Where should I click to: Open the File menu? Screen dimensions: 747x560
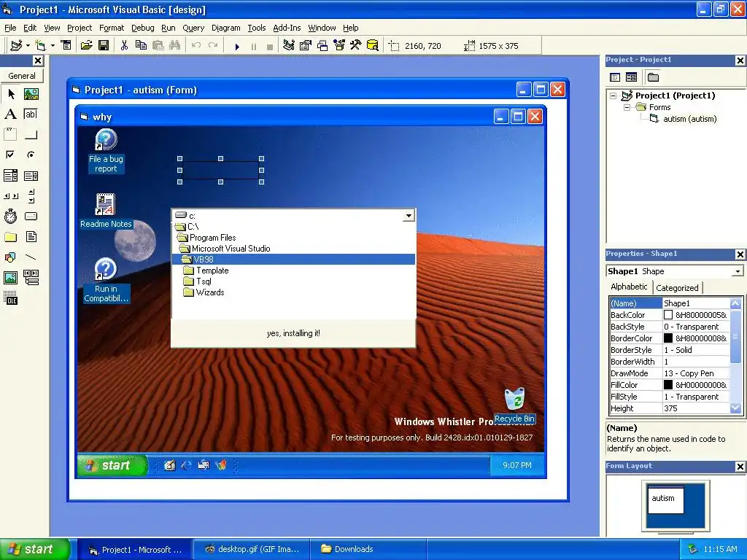pyautogui.click(x=10, y=28)
